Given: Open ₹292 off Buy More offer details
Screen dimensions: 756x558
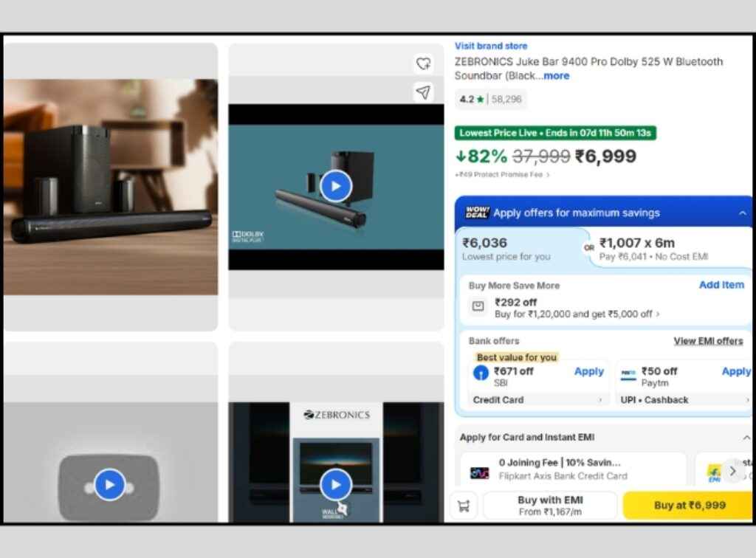Looking at the screenshot, I should pos(577,308).
